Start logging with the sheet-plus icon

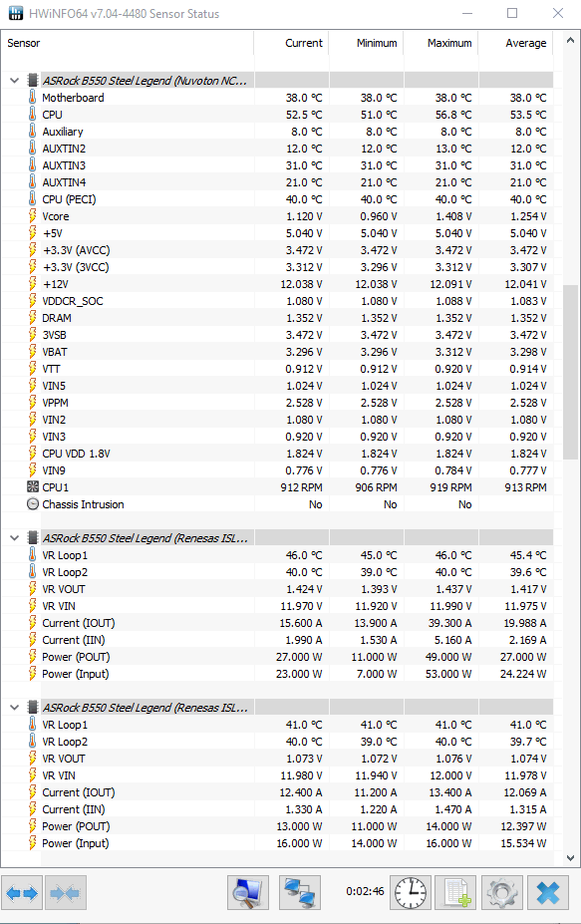pyautogui.click(x=456, y=892)
